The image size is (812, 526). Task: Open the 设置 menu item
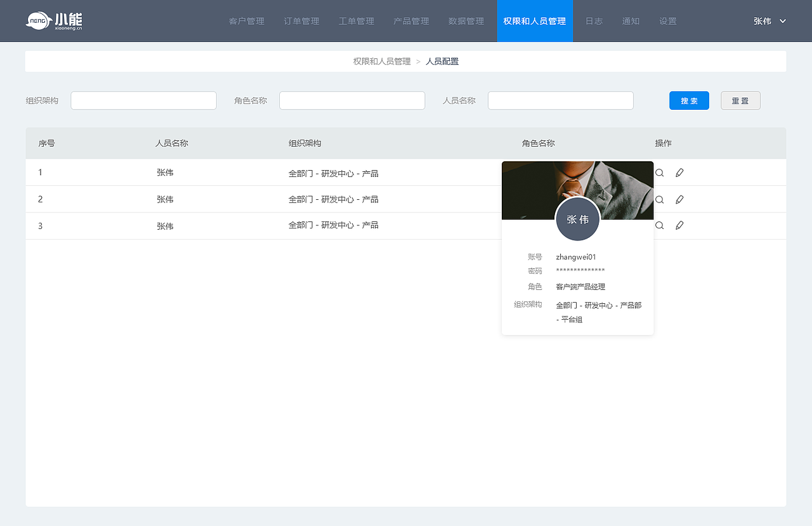pyautogui.click(x=668, y=20)
